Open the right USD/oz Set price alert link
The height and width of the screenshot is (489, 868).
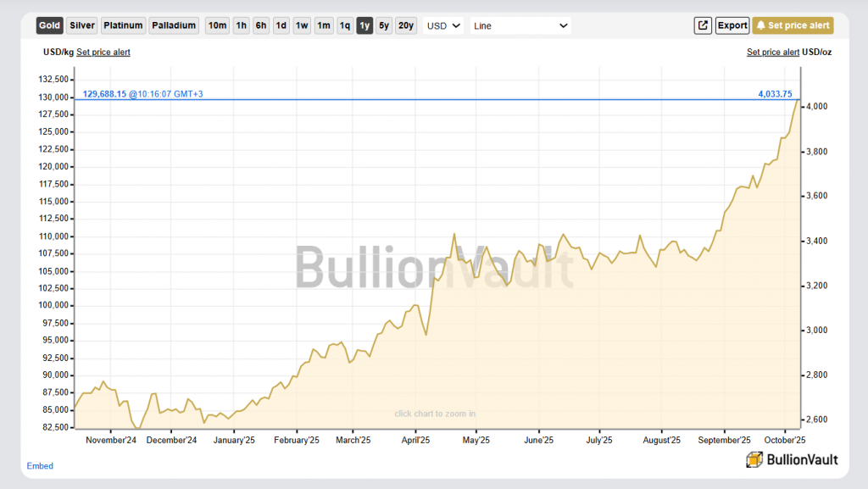772,53
